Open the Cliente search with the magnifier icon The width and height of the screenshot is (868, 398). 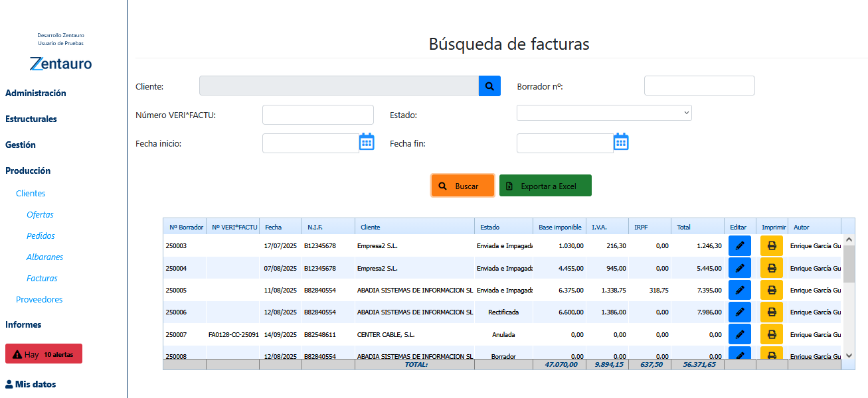[489, 86]
